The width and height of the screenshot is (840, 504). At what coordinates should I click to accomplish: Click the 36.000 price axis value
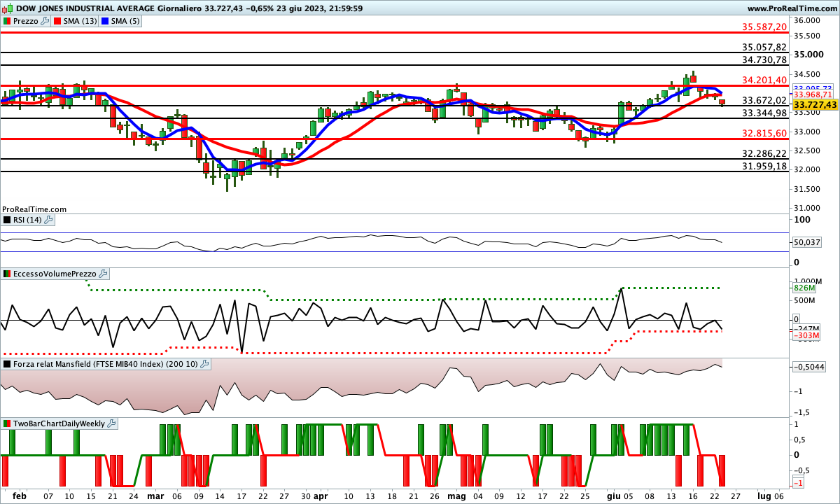tap(808, 20)
